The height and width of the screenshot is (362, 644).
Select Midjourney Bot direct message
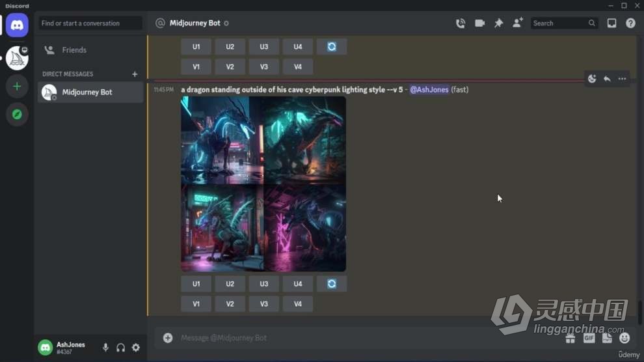tap(90, 92)
